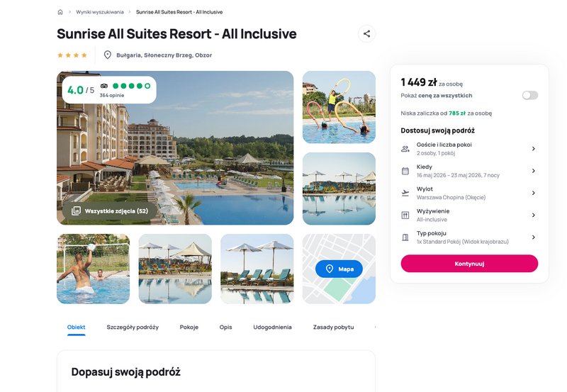The height and width of the screenshot is (392, 567).
Task: Click the TripAdvisor owl logo icon
Action: [104, 86]
